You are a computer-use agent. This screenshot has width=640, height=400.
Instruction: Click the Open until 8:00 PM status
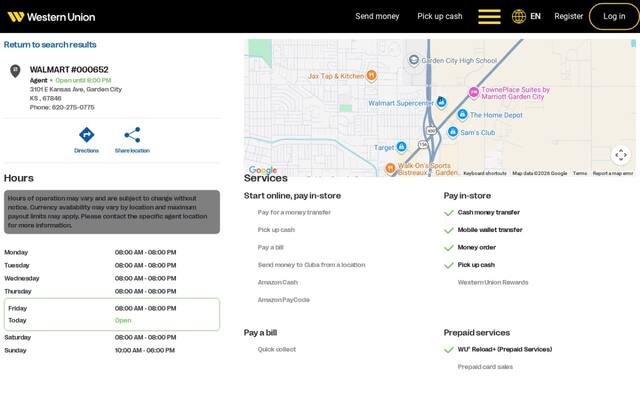(83, 80)
